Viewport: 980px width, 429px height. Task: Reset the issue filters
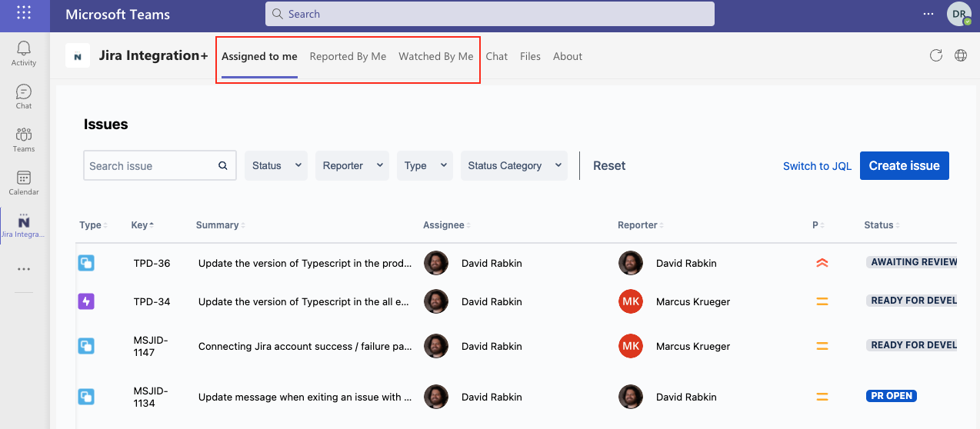(x=609, y=165)
